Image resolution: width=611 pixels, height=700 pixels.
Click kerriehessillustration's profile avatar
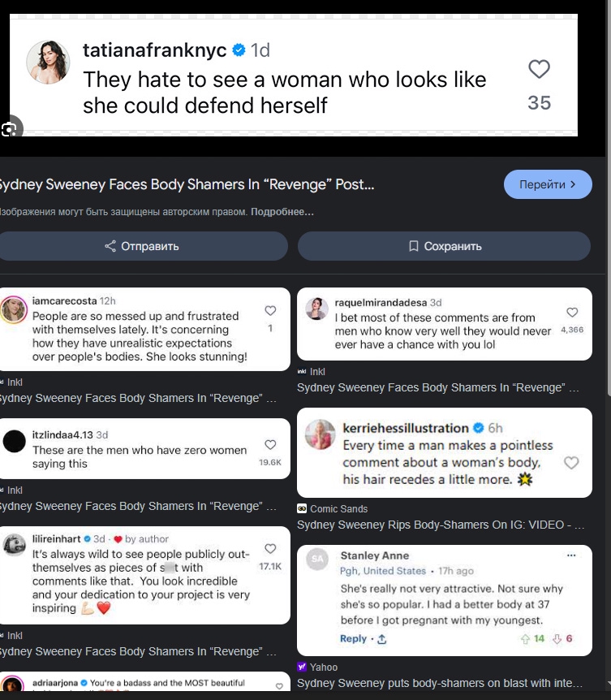click(320, 435)
